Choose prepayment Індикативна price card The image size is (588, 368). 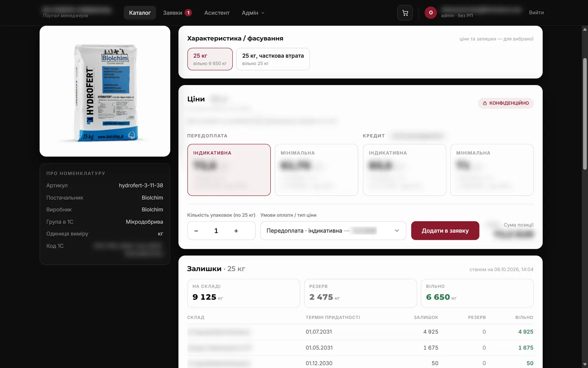tap(229, 170)
